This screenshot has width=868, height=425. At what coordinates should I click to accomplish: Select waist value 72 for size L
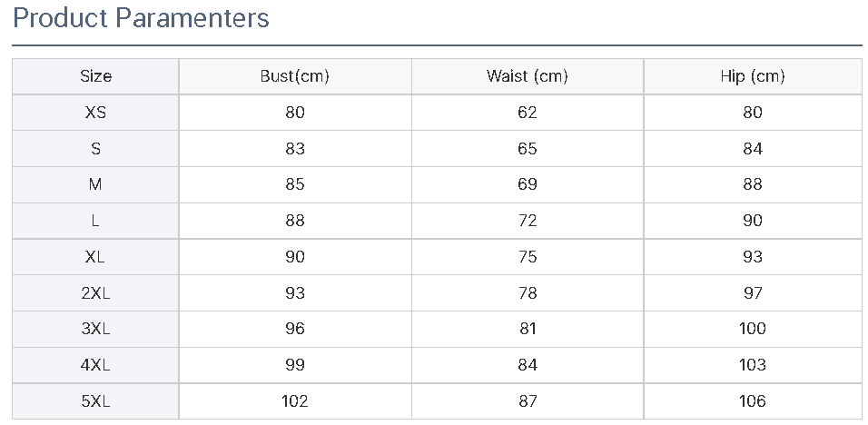coord(528,221)
